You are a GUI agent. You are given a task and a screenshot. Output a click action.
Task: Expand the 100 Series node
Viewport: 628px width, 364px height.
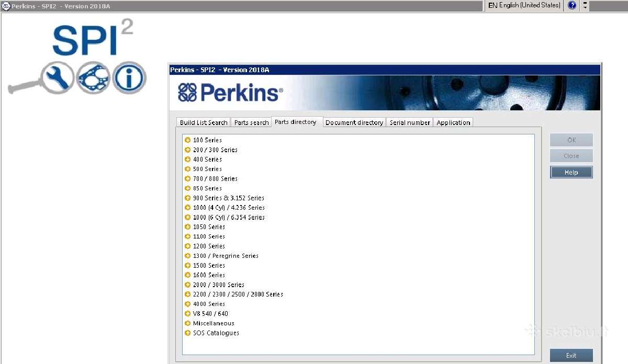(188, 140)
